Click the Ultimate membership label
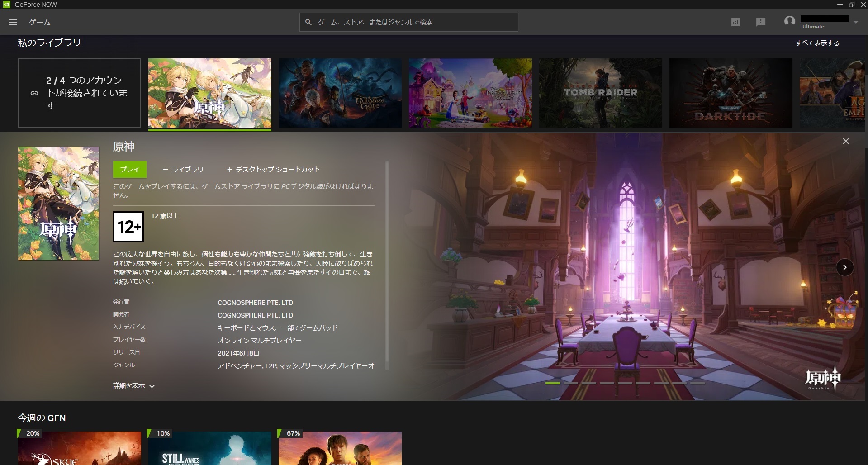Image resolution: width=868 pixels, height=465 pixels. point(813,27)
